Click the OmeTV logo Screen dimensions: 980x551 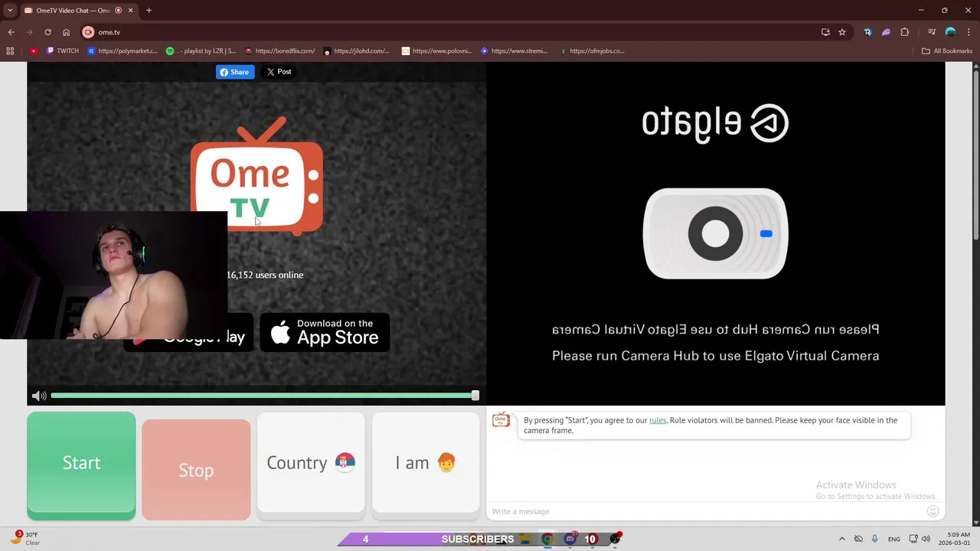pyautogui.click(x=256, y=174)
